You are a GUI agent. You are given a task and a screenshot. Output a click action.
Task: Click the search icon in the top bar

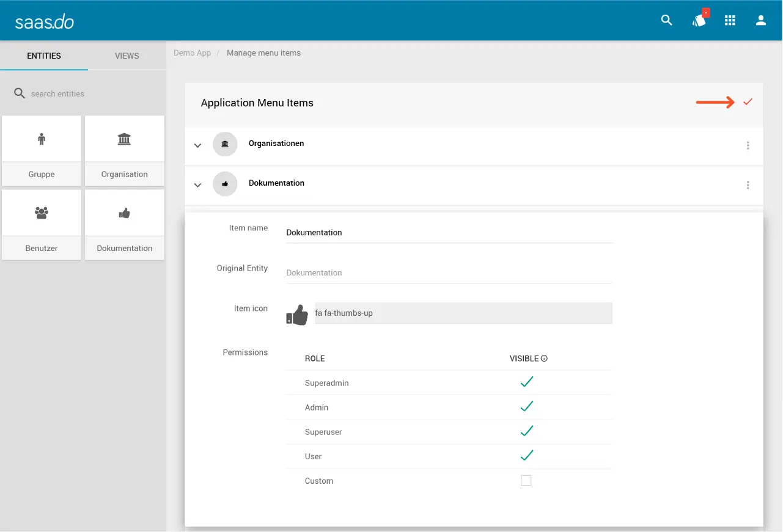point(667,21)
